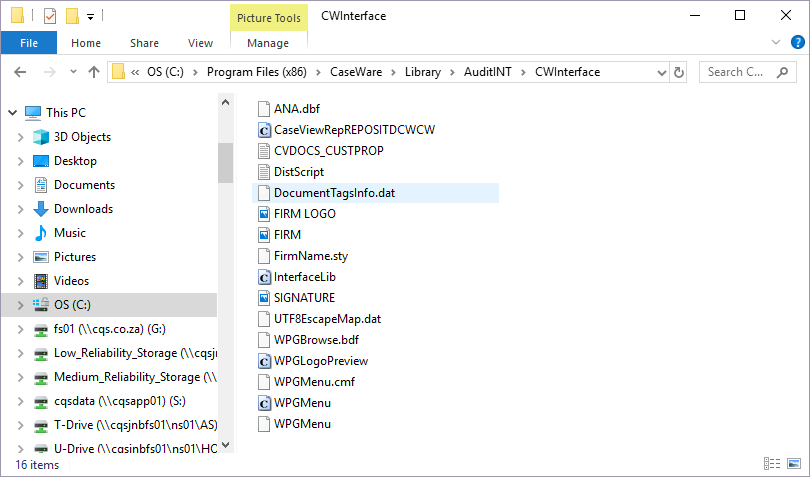
Task: Open the recent locations dropdown
Action: pyautogui.click(x=73, y=72)
